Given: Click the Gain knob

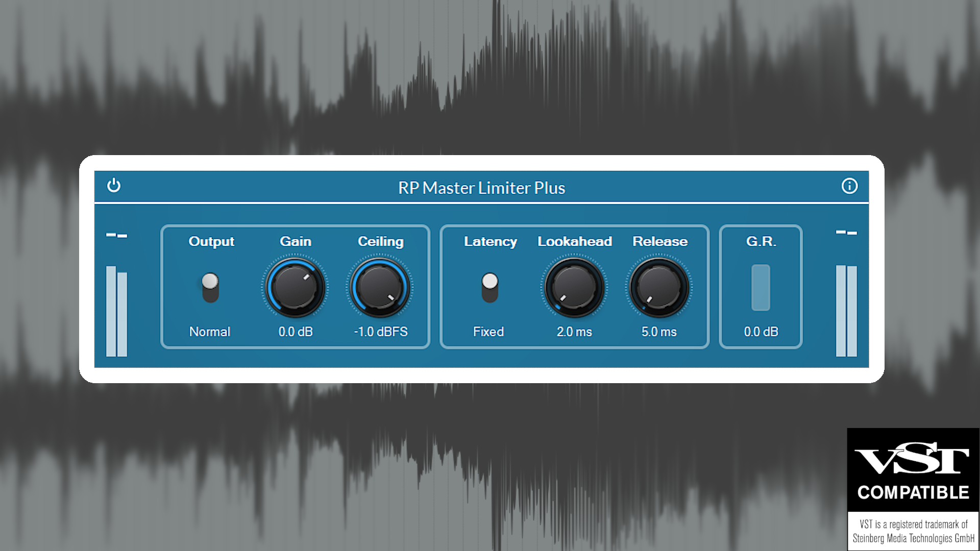Looking at the screenshot, I should click(x=295, y=288).
